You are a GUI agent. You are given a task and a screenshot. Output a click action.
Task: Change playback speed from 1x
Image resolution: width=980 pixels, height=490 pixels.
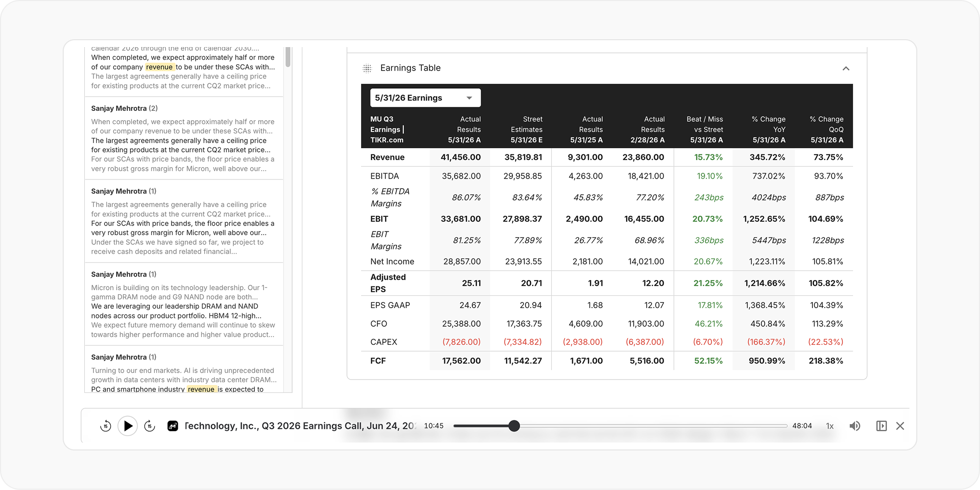[830, 426]
